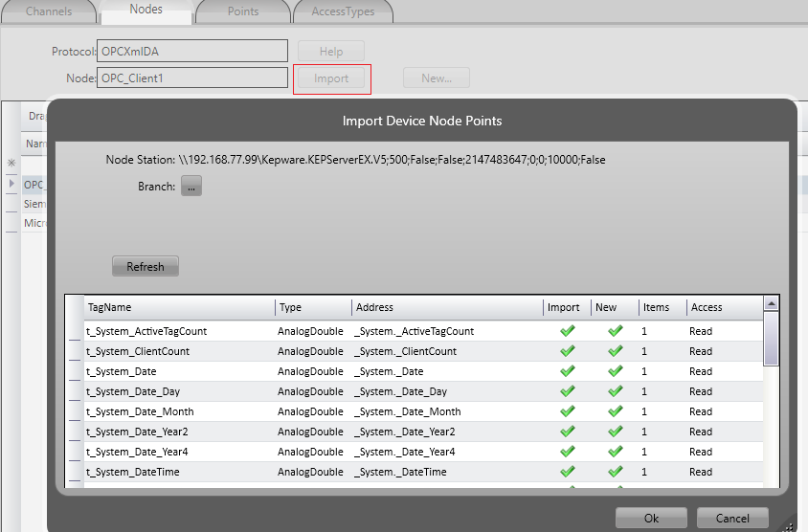This screenshot has width=808, height=532.
Task: Click the New checkmark icon for t_System_Date row
Action: [615, 371]
